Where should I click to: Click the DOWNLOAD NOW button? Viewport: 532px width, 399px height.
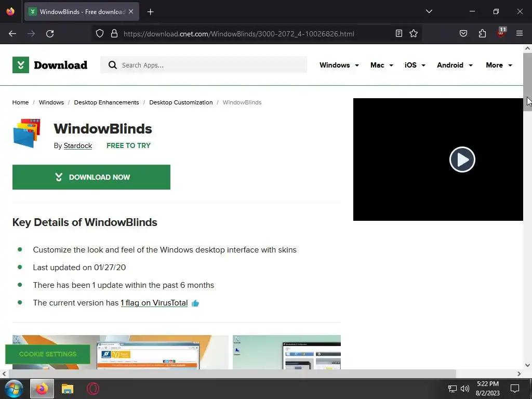coord(91,177)
